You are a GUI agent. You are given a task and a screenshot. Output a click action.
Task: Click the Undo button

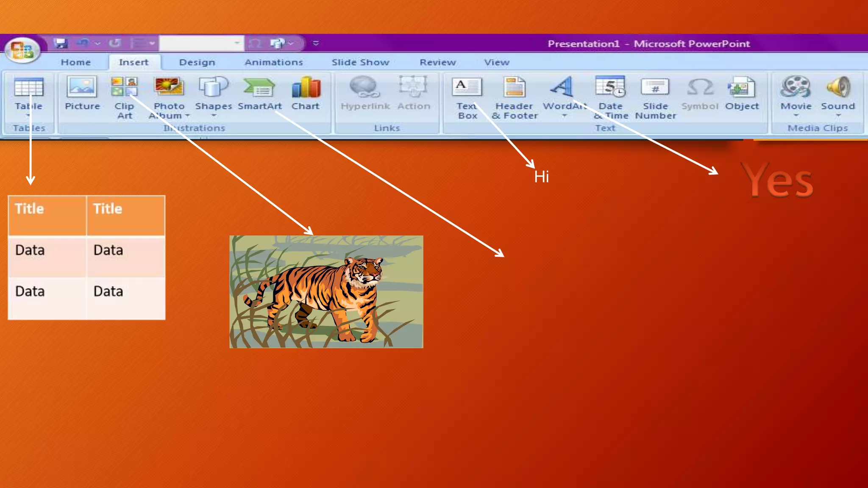tap(83, 43)
